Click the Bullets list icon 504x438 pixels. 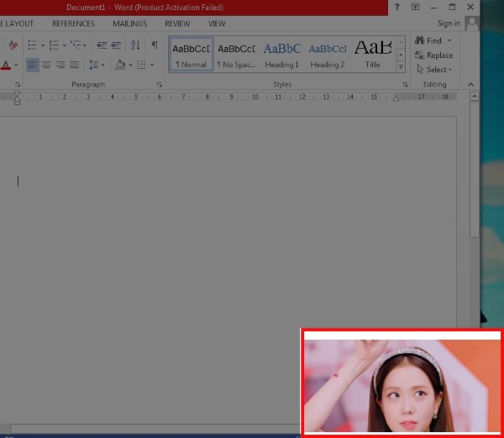31,45
